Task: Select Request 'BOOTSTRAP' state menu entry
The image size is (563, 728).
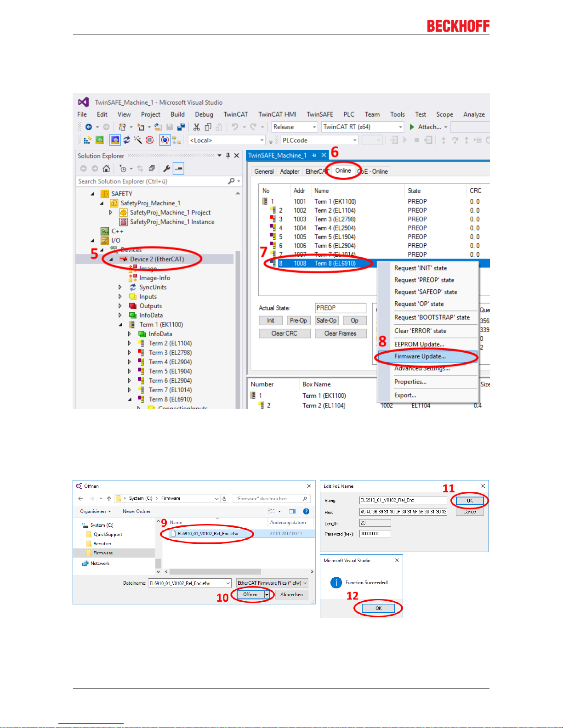Action: (432, 317)
